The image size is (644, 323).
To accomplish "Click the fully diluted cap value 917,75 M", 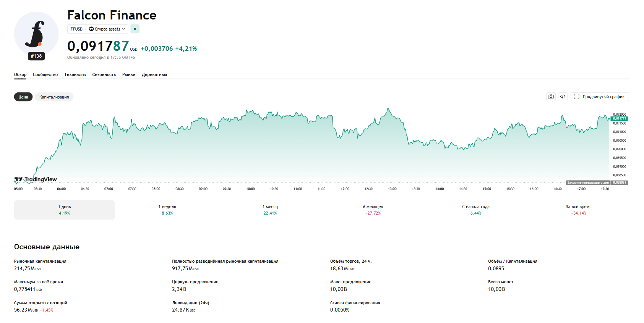I will coord(185,269).
